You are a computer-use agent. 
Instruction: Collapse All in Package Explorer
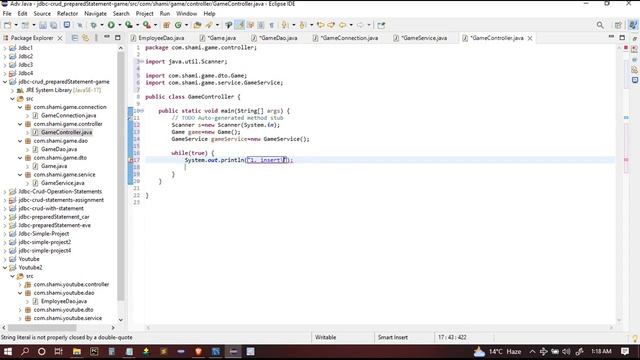[x=75, y=38]
